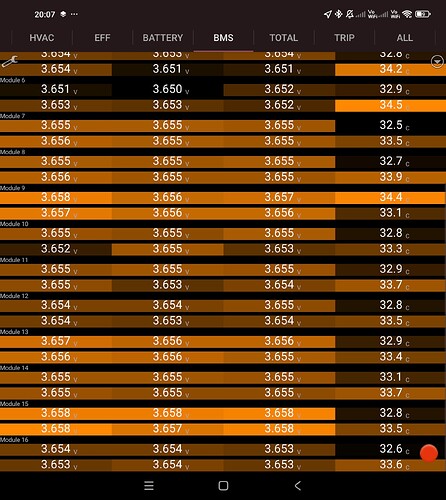Image resolution: width=446 pixels, height=500 pixels.
Task: Select the Module 14 label
Action: click(14, 368)
